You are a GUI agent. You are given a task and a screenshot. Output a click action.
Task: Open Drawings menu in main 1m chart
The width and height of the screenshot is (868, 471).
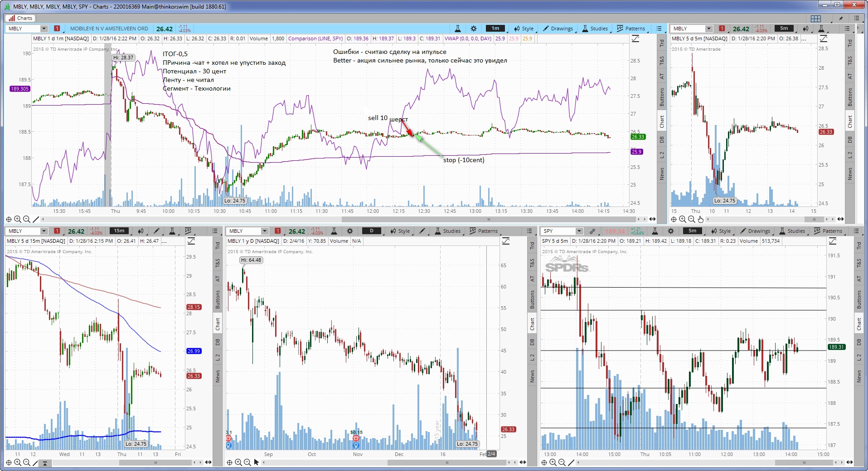click(558, 29)
